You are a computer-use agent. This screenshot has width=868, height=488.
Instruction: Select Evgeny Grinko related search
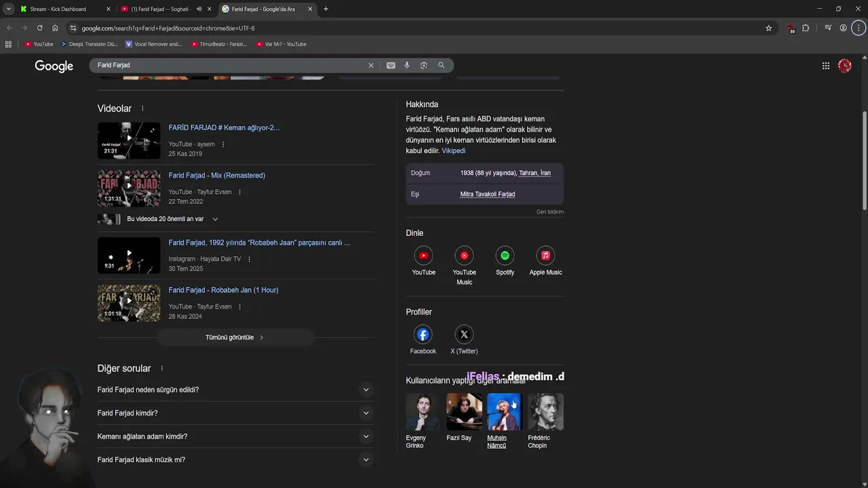423,421
